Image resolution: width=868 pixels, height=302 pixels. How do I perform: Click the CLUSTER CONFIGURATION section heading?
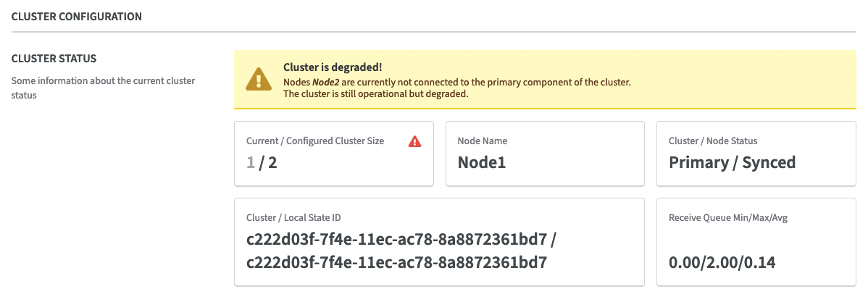tap(77, 16)
